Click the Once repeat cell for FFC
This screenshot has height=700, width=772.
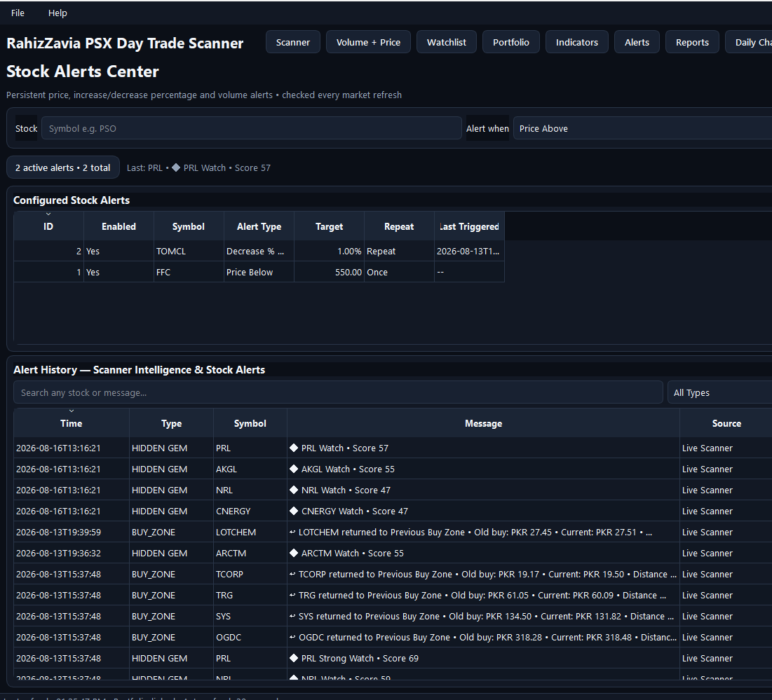(399, 272)
